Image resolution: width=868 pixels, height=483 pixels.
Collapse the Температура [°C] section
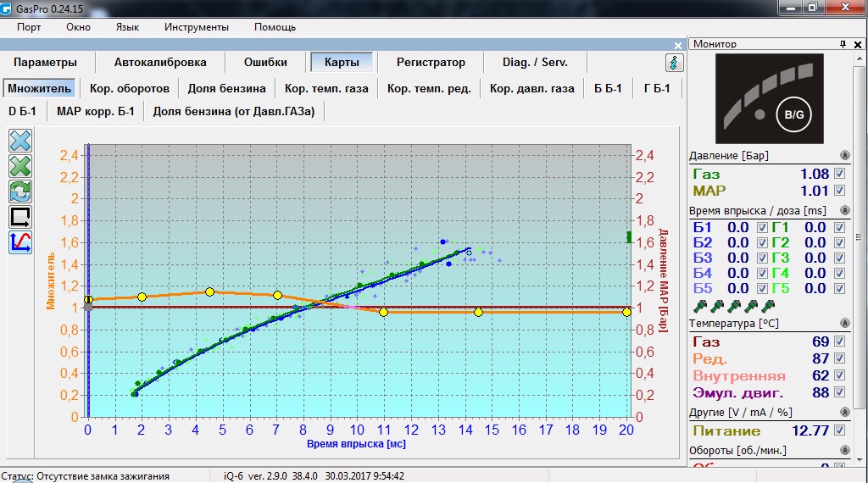point(845,324)
